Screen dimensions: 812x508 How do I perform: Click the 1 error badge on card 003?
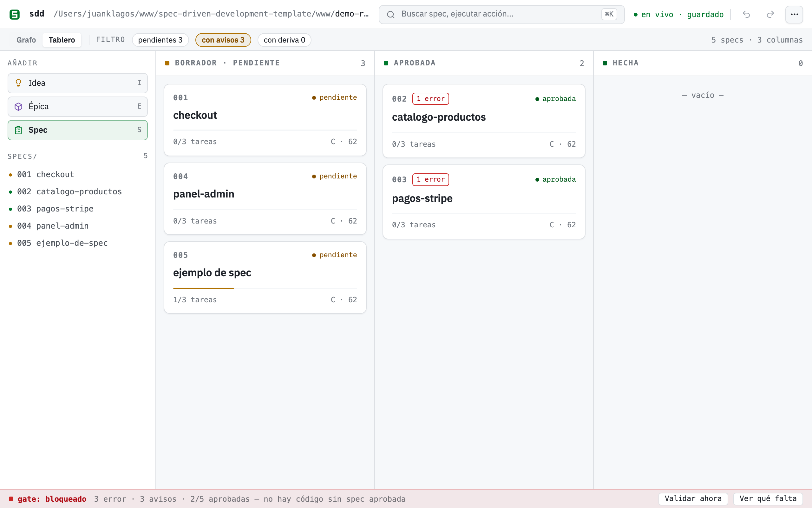430,179
